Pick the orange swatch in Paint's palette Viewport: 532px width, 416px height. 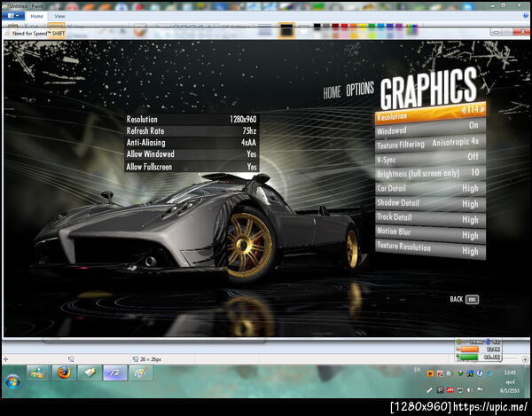click(x=354, y=26)
